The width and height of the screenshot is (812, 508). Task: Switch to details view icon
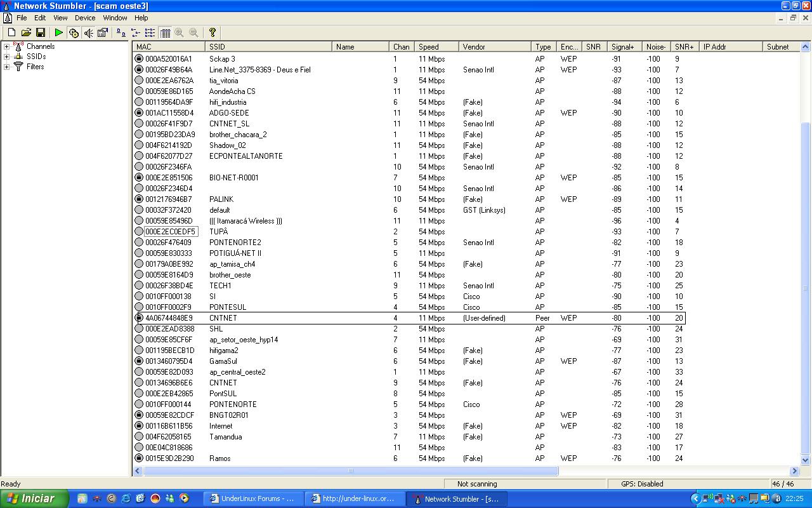165,32
